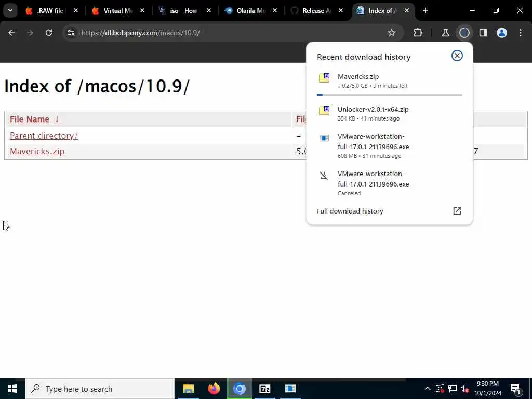
Task: Switch to the Release A GitHub tab
Action: (x=316, y=11)
